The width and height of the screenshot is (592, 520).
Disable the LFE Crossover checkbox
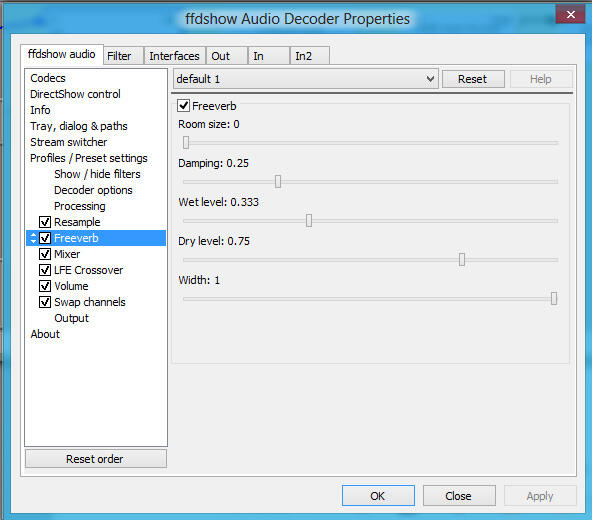(45, 270)
